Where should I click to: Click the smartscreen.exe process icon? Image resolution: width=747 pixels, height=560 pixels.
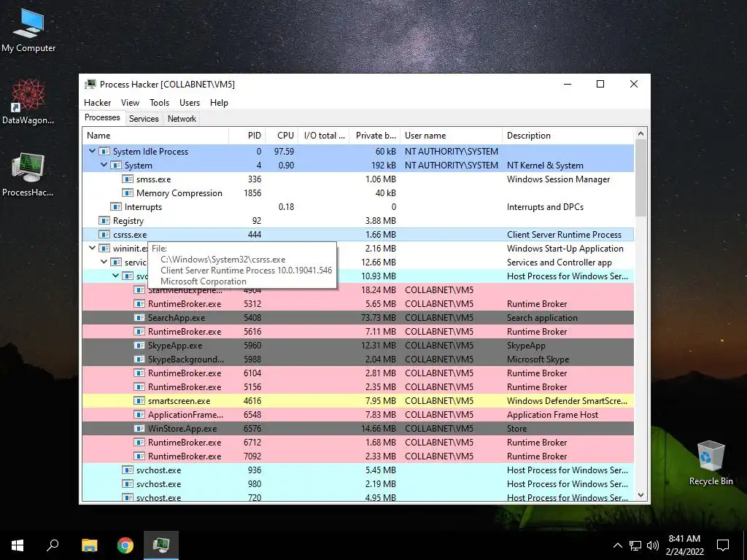coord(139,400)
